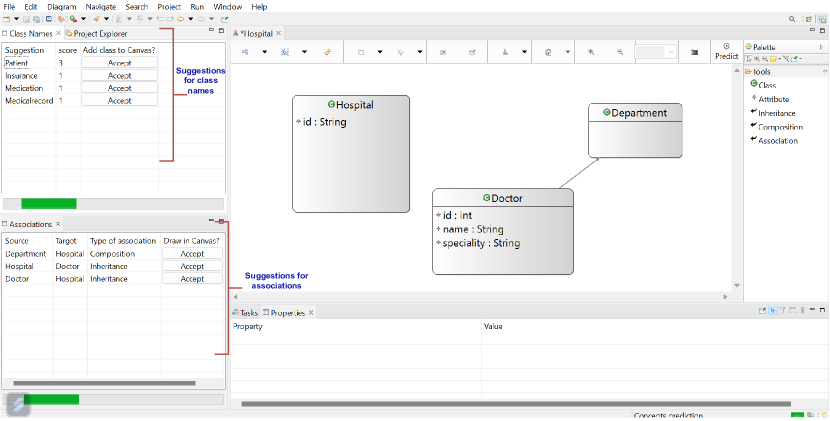Click the Associations horizontal scrollbar
The width and height of the screenshot is (830, 421).
pos(104,383)
